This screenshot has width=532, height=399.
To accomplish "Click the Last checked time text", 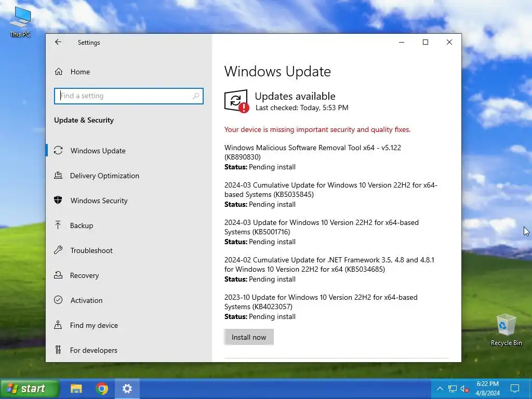I will click(x=302, y=108).
